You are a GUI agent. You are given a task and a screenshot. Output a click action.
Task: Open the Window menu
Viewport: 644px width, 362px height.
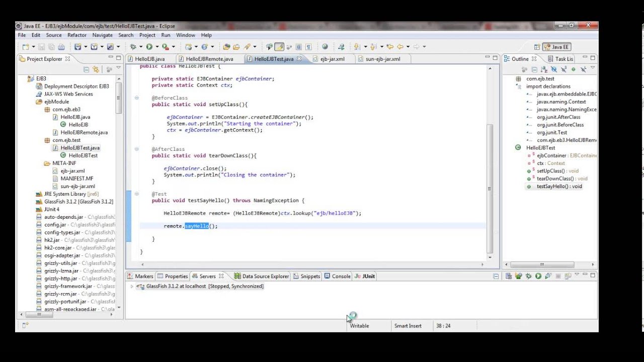185,35
